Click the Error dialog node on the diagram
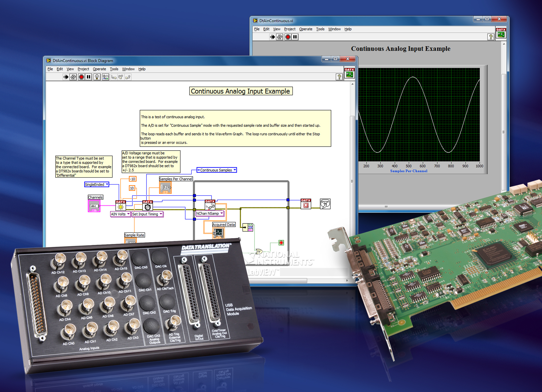The width and height of the screenshot is (542, 392). [x=326, y=204]
